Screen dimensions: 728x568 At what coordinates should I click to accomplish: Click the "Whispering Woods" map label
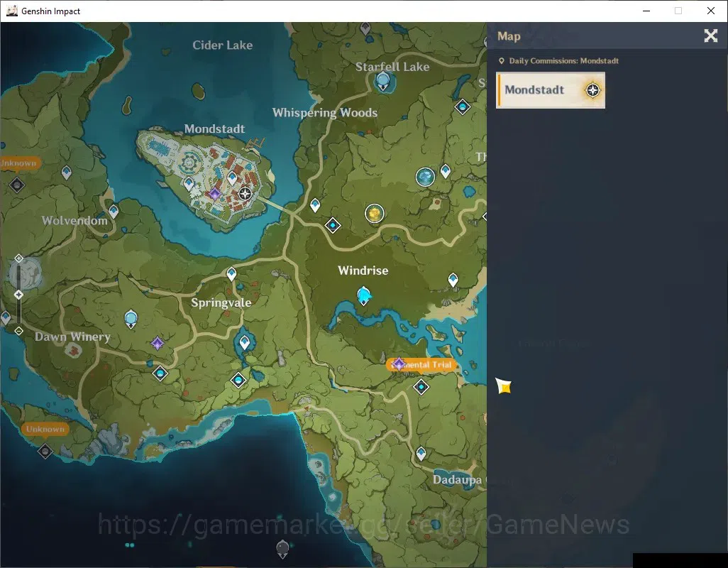click(324, 113)
